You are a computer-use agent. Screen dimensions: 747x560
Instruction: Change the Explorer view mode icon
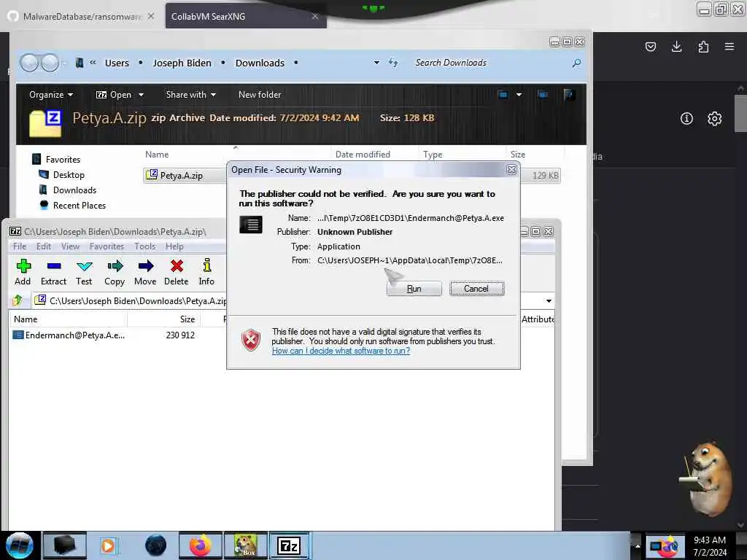tap(503, 94)
